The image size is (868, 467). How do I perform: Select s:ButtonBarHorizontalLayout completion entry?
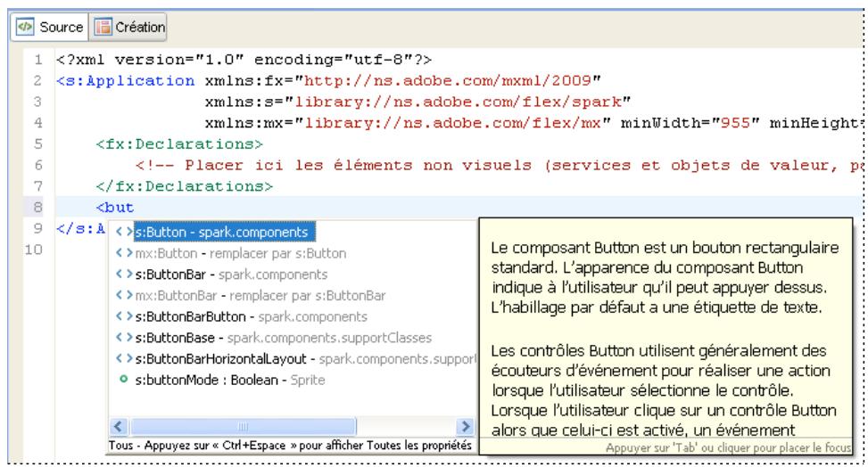(306, 358)
